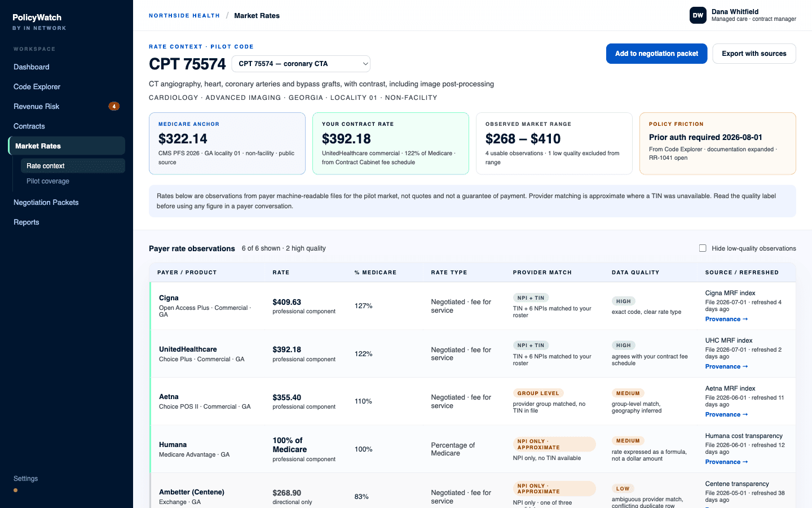Click the 127% Medicare value

coord(363,305)
